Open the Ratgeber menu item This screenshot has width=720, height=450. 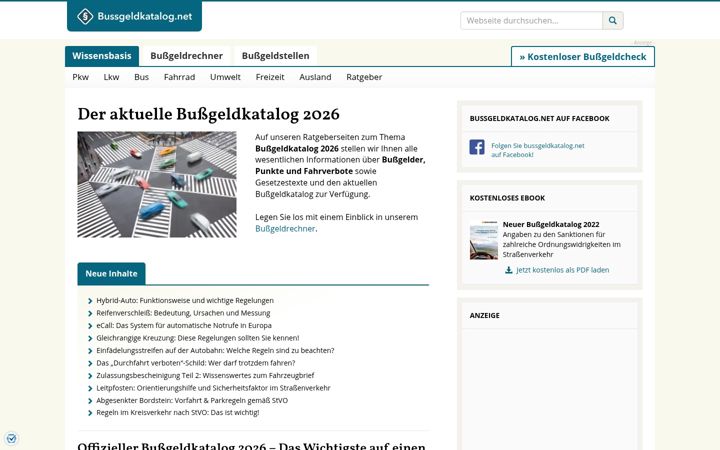pos(364,77)
